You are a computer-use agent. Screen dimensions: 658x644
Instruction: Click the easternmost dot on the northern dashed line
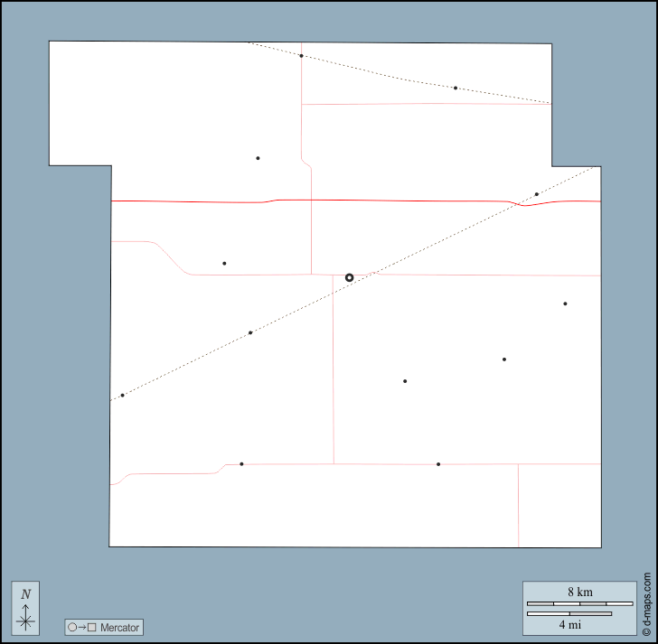coord(456,89)
